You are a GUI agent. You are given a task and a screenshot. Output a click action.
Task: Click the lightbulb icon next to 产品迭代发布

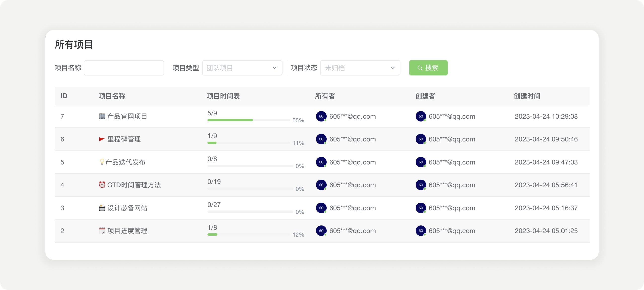click(102, 162)
